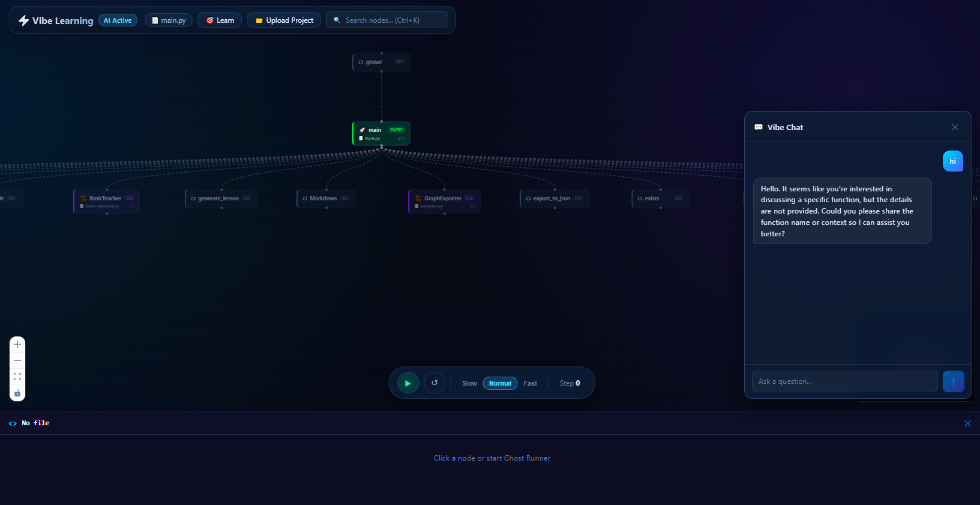Click the CLS badge on GraphExporter

point(469,199)
